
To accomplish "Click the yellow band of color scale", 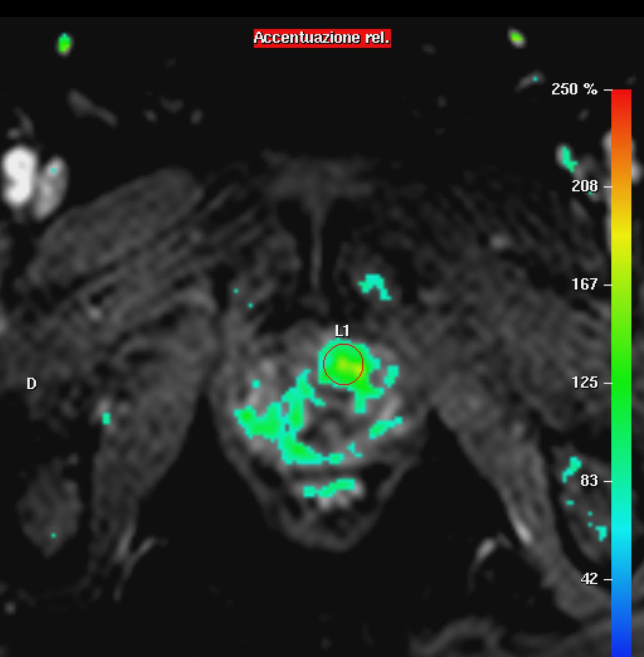I will click(621, 235).
